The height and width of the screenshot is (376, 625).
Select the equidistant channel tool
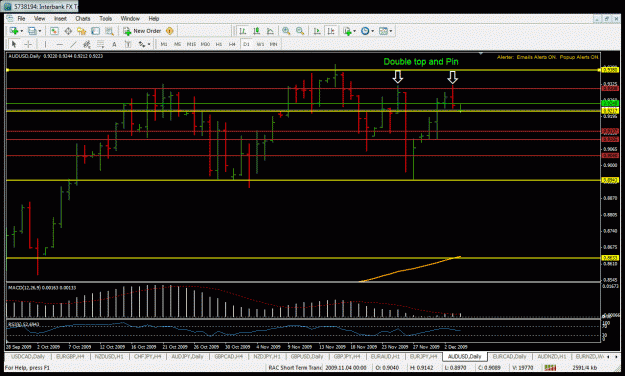click(86, 44)
